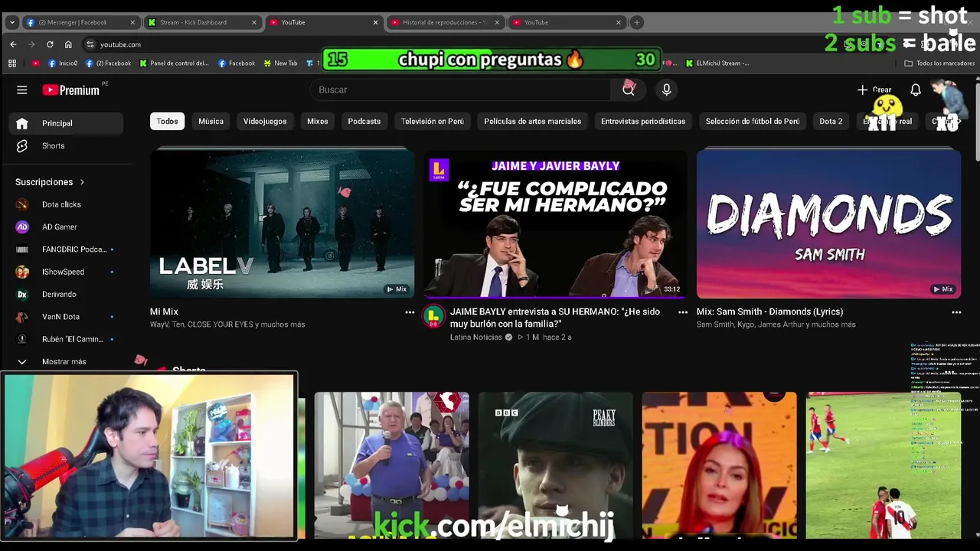
Task: Select the Videojuegos filter chip
Action: (265, 121)
